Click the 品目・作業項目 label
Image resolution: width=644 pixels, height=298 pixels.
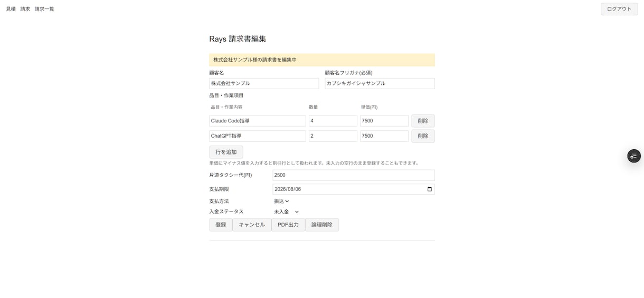(226, 95)
